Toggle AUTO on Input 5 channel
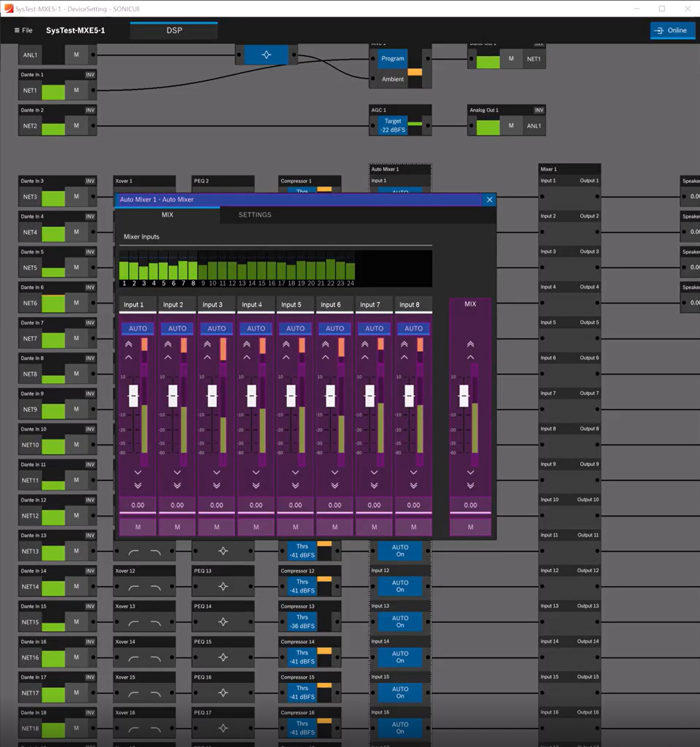 pyautogui.click(x=295, y=328)
